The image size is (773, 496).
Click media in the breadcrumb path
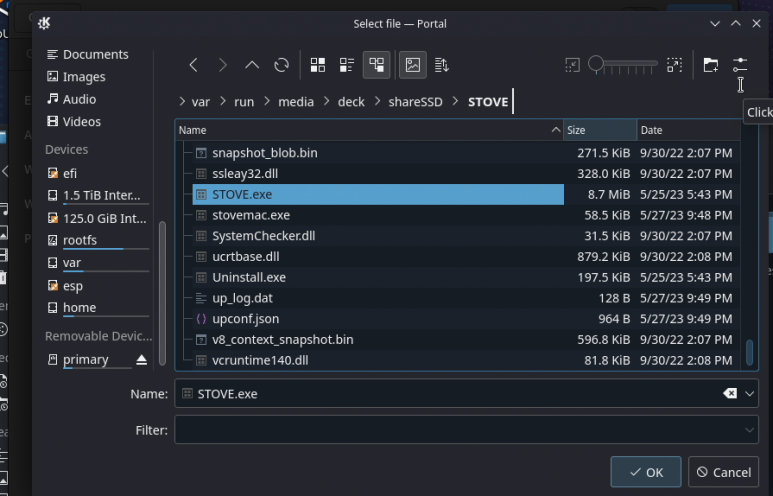296,102
